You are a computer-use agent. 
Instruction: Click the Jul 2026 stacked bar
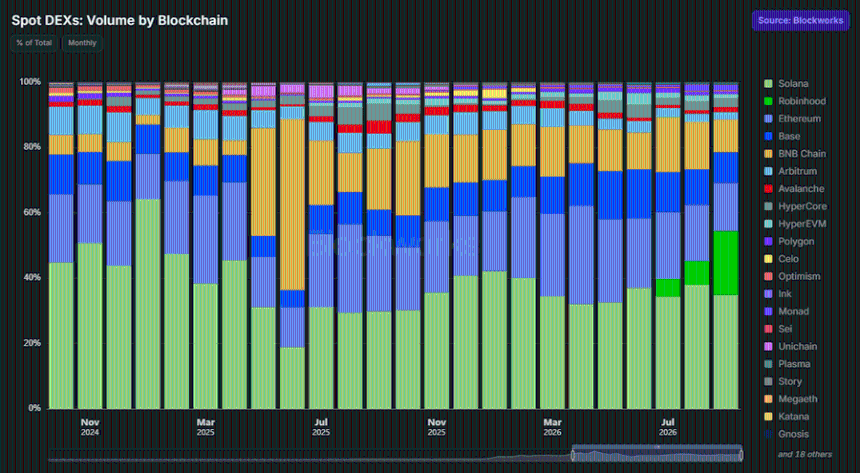667,245
